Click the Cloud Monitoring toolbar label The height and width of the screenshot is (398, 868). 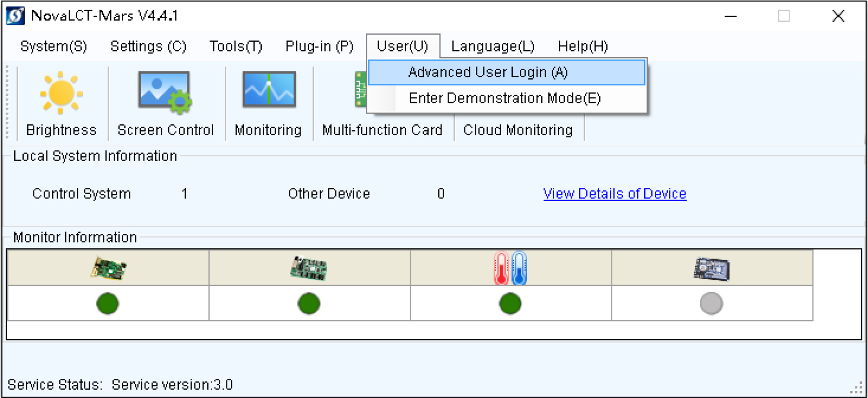pyautogui.click(x=518, y=130)
